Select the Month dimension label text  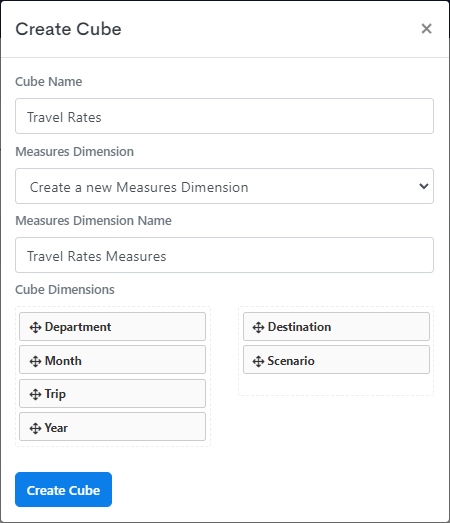click(x=63, y=361)
